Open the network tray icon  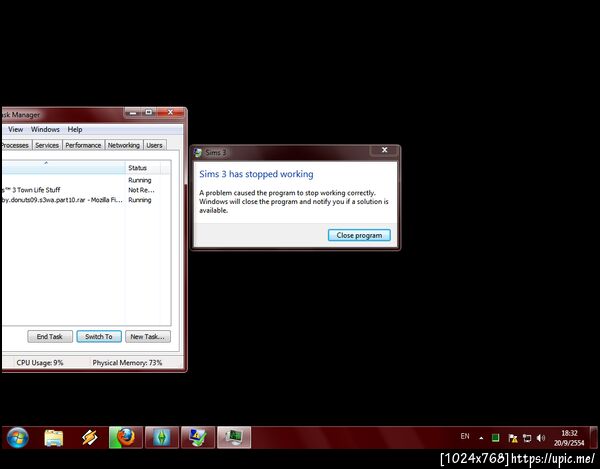(527, 438)
